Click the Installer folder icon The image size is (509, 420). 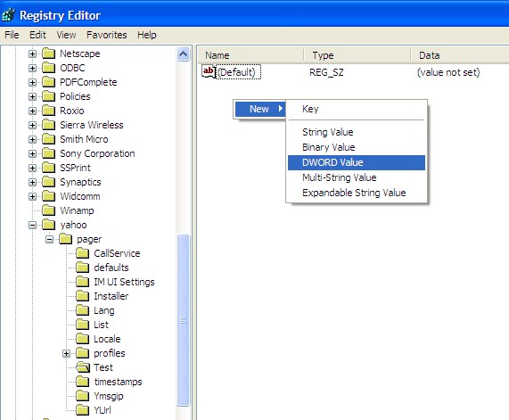pos(82,296)
